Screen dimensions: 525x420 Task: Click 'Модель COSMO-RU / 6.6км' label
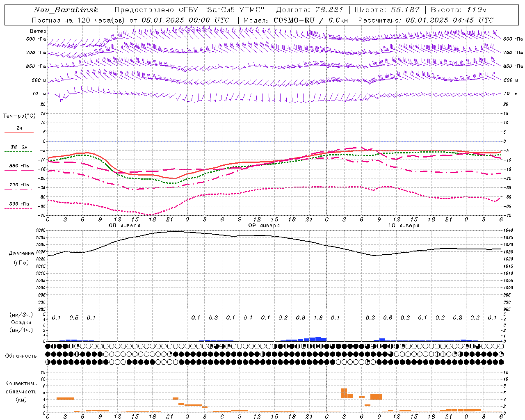click(x=296, y=20)
